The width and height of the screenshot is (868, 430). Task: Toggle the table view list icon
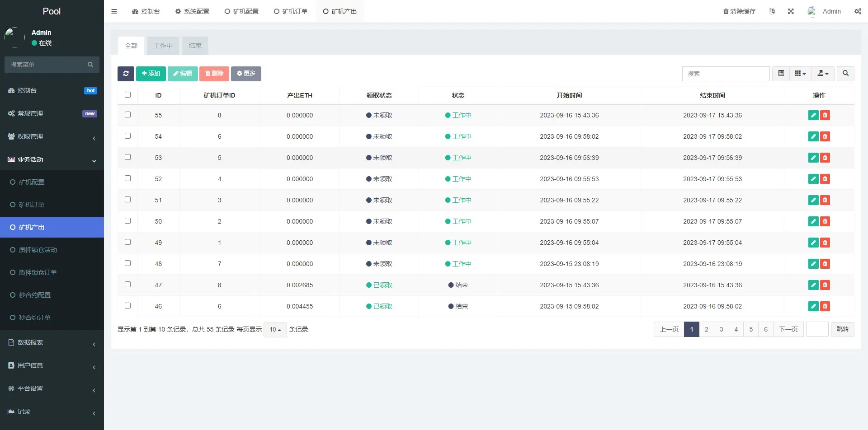click(x=781, y=74)
